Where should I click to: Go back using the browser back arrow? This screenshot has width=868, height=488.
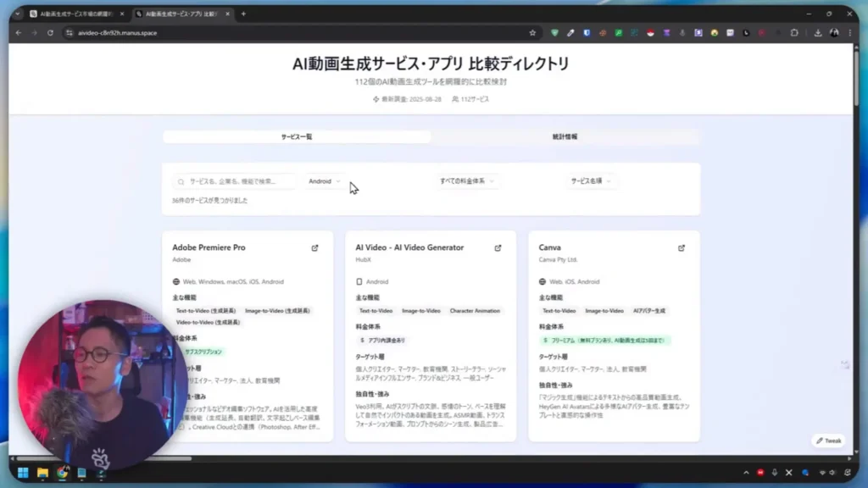(19, 33)
